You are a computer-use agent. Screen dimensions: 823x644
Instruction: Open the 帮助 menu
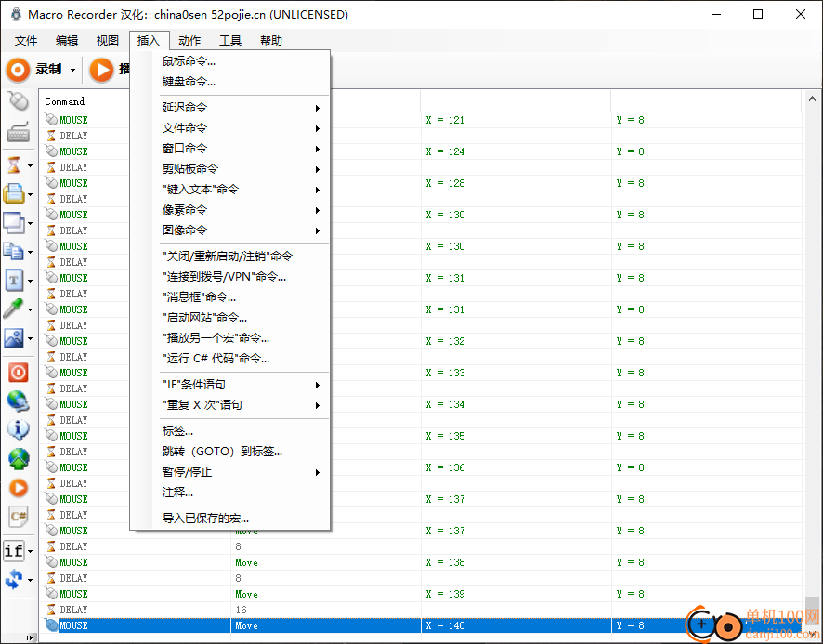[271, 41]
